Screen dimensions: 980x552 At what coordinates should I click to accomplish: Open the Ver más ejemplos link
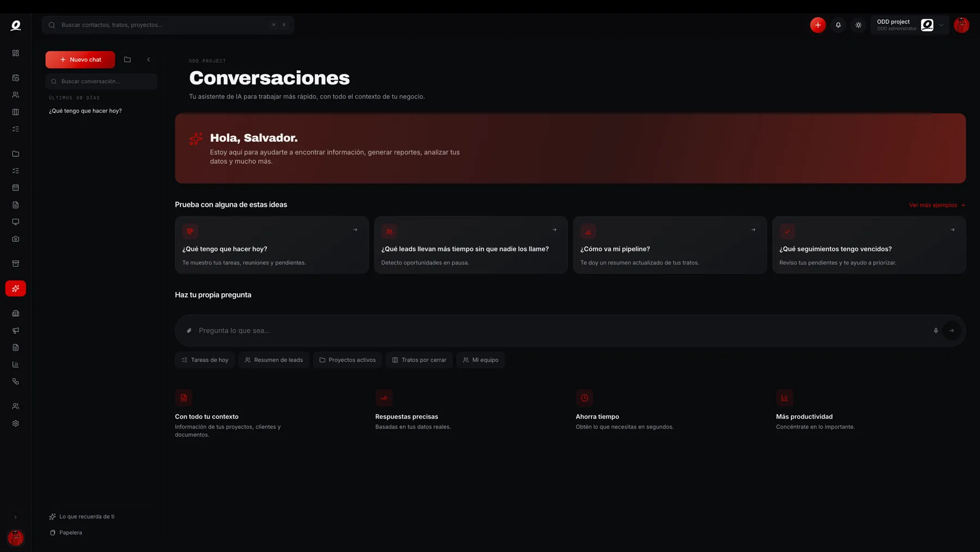coord(937,205)
